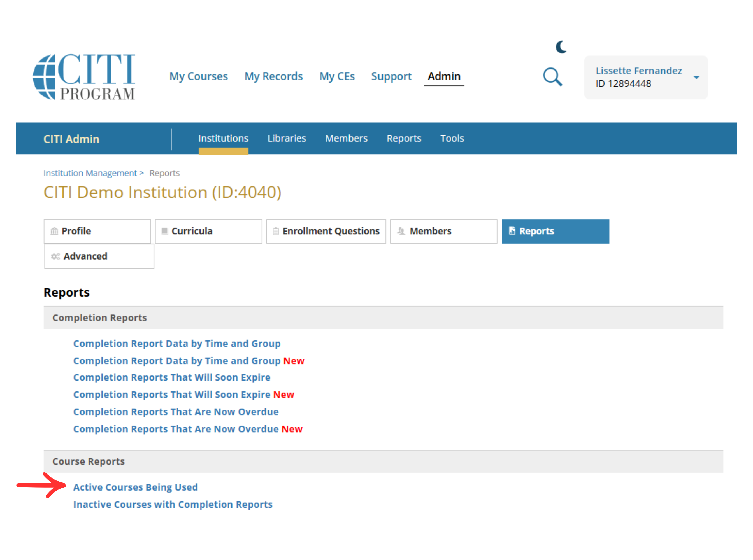Click the ID 12894448 text
The image size is (753, 560).
pos(623,83)
